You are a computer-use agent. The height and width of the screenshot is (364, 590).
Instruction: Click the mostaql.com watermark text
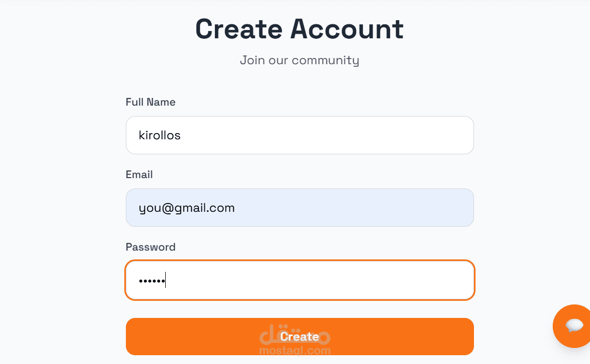pos(294,351)
